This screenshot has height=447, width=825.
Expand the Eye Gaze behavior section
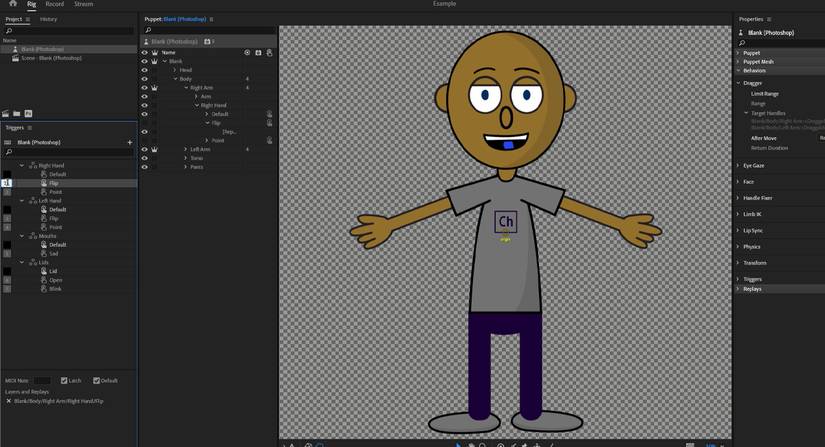click(738, 166)
